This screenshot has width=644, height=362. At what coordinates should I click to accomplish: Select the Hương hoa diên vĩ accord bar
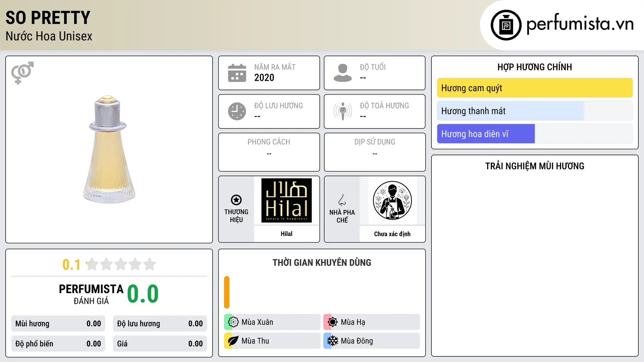(x=535, y=134)
